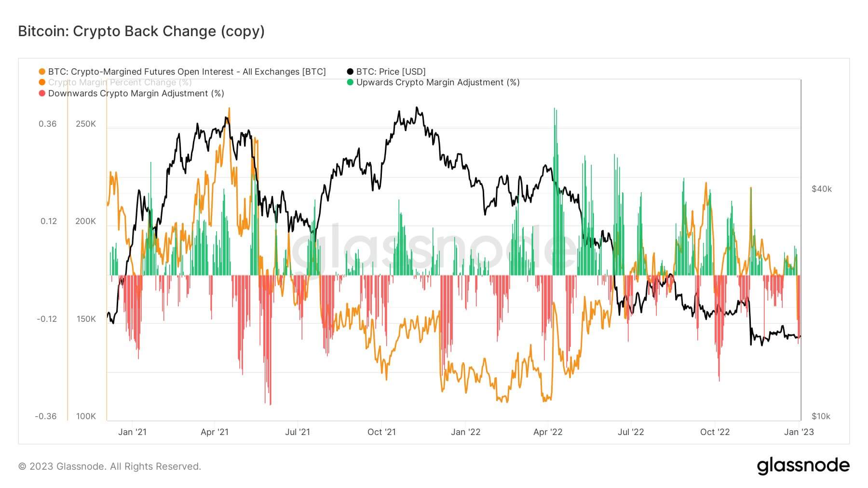The width and height of the screenshot is (868, 488).
Task: Hide the Downwards Crypto Margin Adjustment (%) series label
Action: [x=136, y=93]
